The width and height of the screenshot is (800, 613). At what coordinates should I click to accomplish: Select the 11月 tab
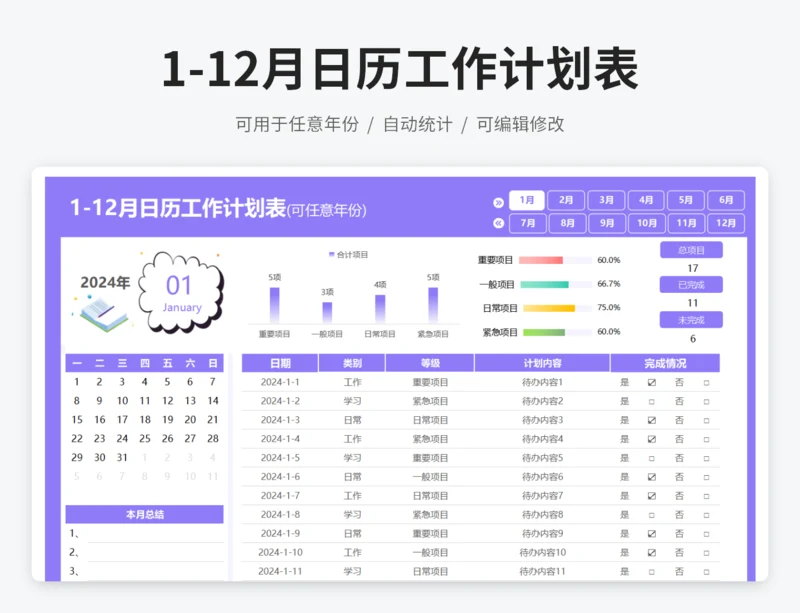(686, 223)
